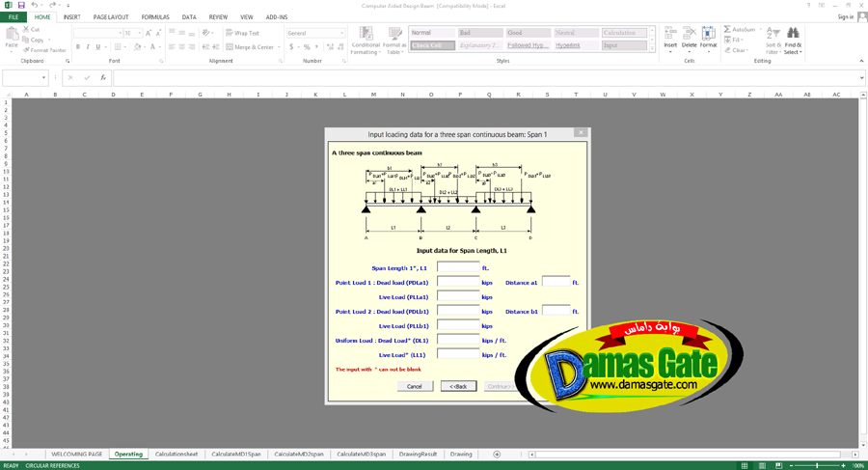Click the Comma Style icon
This screenshot has height=470, width=868.
pos(316,47)
